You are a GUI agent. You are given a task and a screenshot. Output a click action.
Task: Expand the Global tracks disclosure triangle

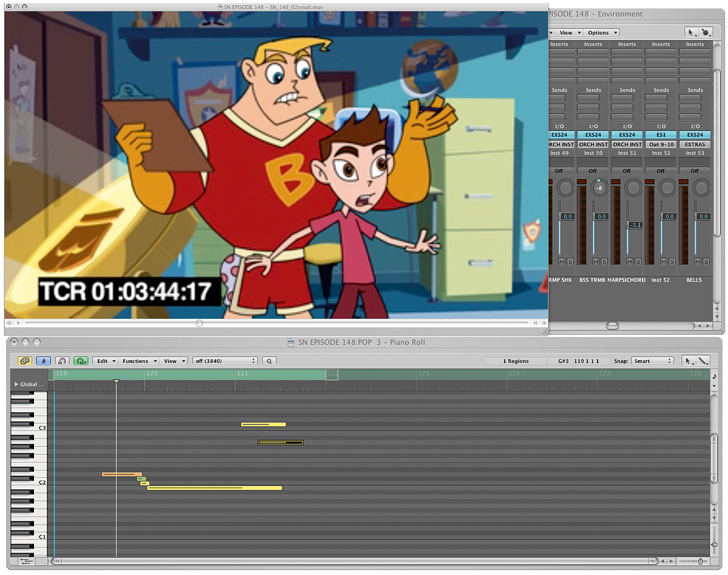16,384
